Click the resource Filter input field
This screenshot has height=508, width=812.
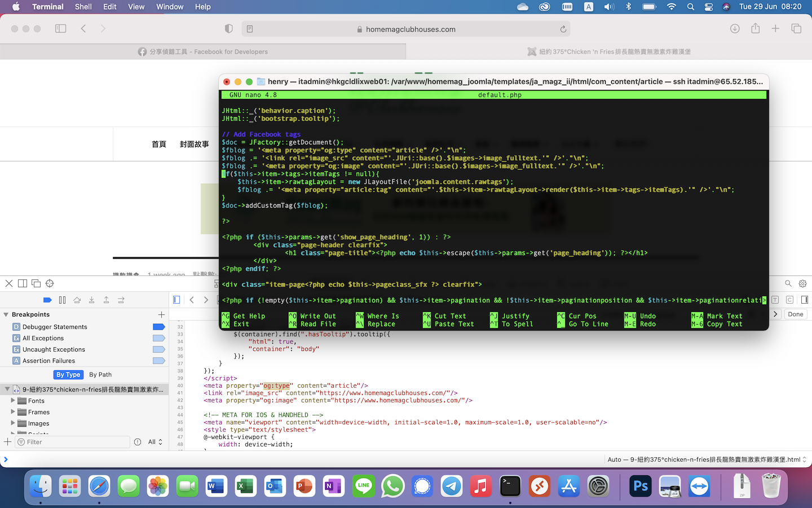[x=73, y=442]
